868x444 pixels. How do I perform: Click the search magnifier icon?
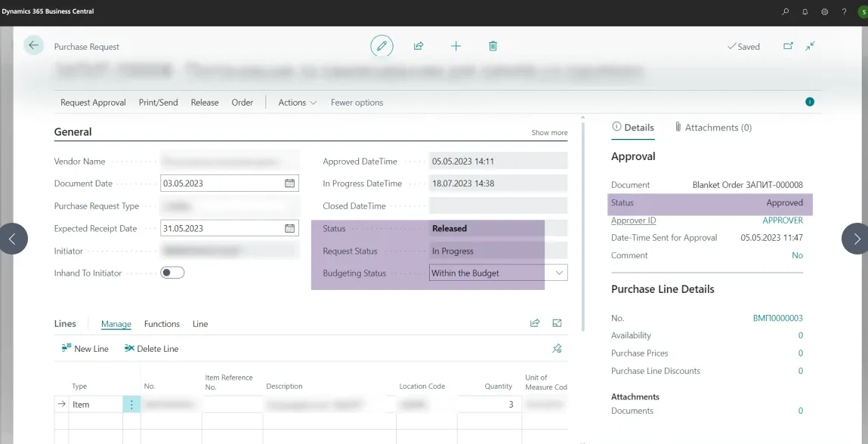pyautogui.click(x=786, y=12)
